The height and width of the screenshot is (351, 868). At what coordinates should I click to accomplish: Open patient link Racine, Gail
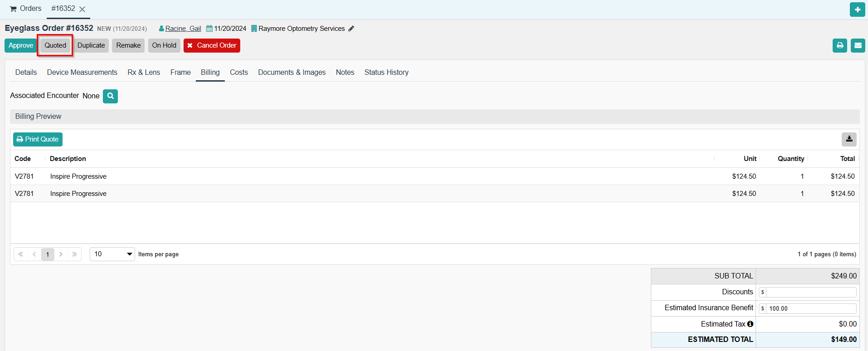(x=183, y=29)
